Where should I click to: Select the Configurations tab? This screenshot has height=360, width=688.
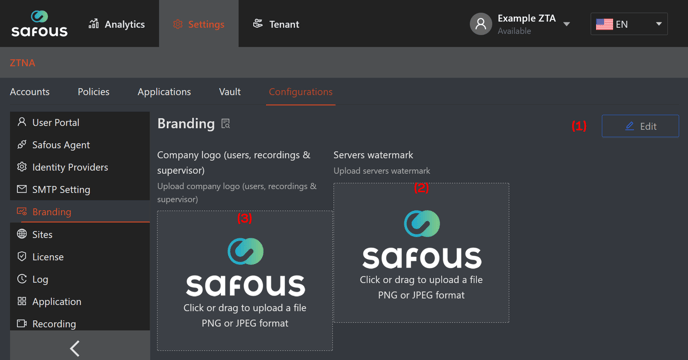coord(301,92)
